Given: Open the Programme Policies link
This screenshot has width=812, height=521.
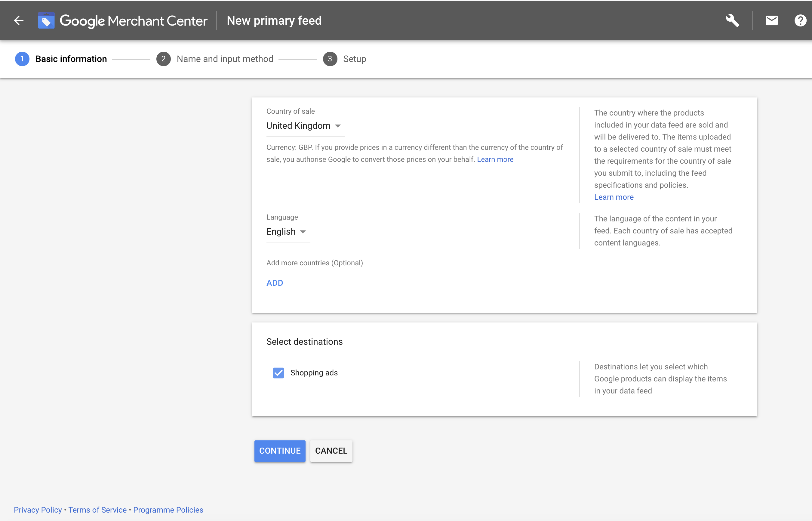Looking at the screenshot, I should 168,510.
